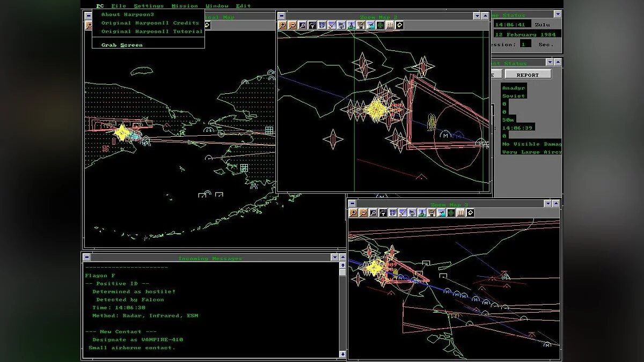Screen dimensions: 644x362
Task: Open the Window menu
Action: (217, 6)
